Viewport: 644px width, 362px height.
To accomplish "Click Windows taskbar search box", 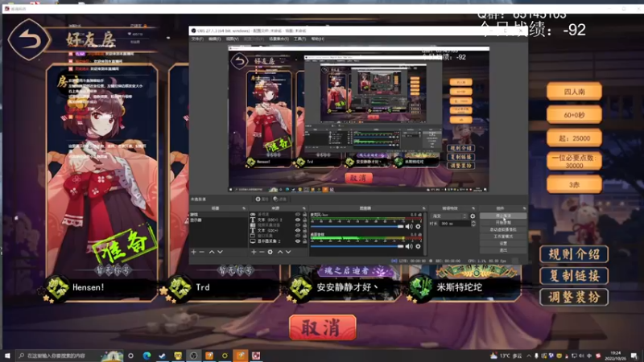I will pos(70,356).
